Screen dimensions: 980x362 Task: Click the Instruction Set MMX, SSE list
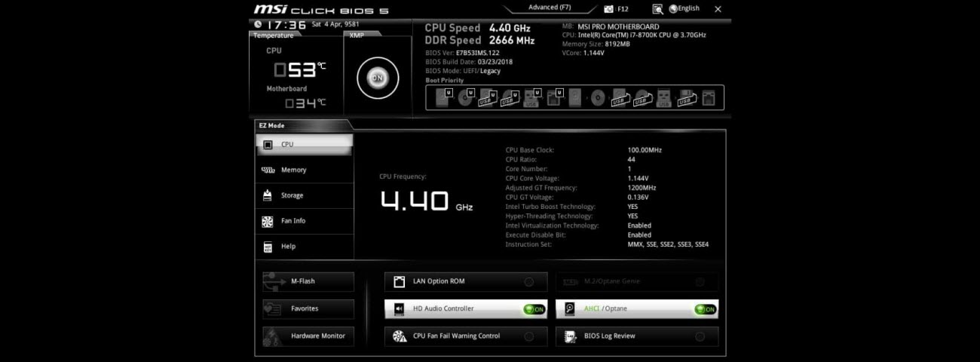tap(668, 244)
